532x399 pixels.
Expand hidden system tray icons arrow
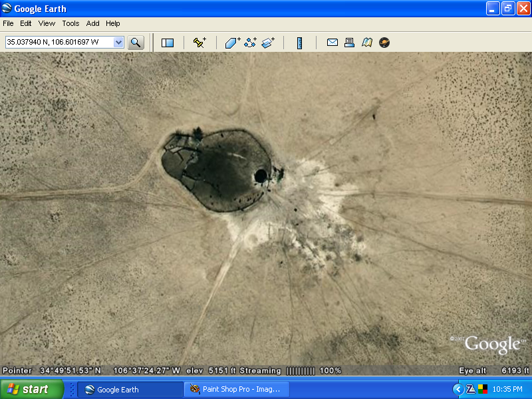pyautogui.click(x=458, y=389)
